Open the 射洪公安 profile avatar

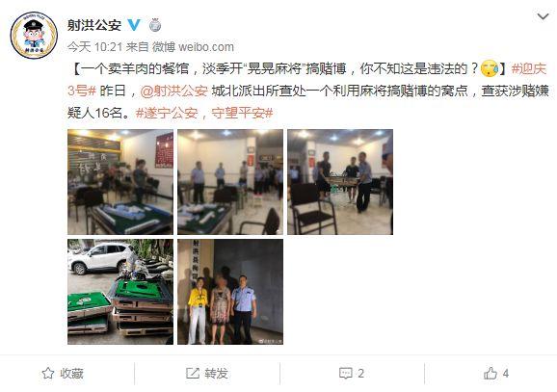coord(34,36)
